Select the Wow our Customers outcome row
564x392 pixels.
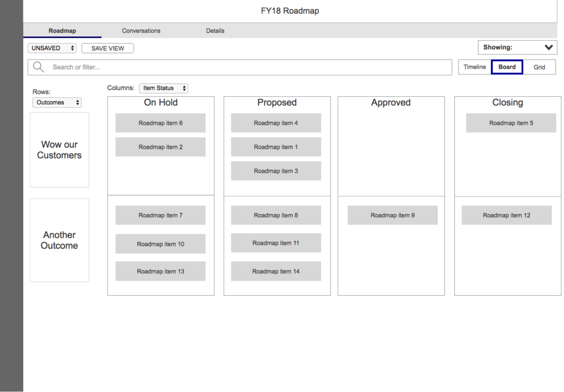(59, 150)
